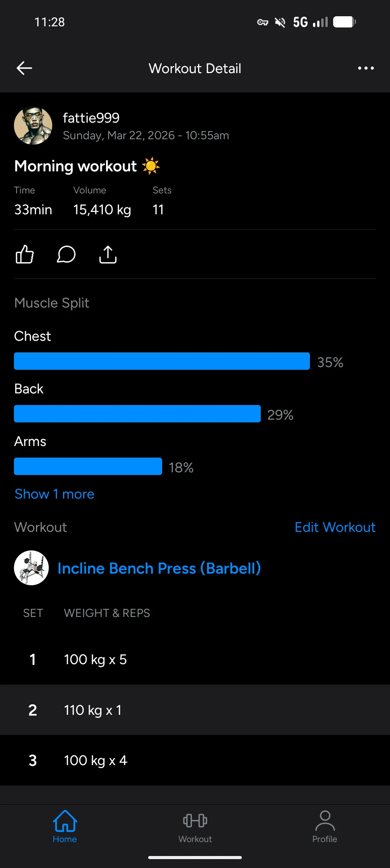Tap the fattie999 username
This screenshot has width=390, height=868.
pyautogui.click(x=91, y=118)
